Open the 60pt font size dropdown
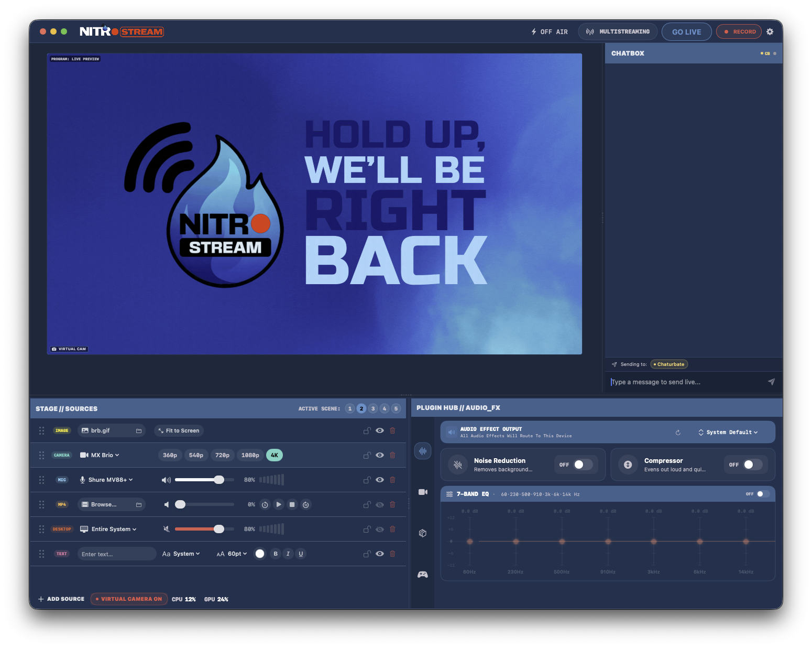The height and width of the screenshot is (648, 812). click(232, 554)
